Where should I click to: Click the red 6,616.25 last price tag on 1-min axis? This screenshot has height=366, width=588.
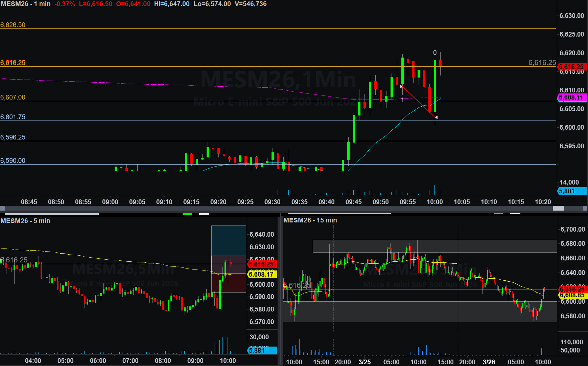(571, 67)
